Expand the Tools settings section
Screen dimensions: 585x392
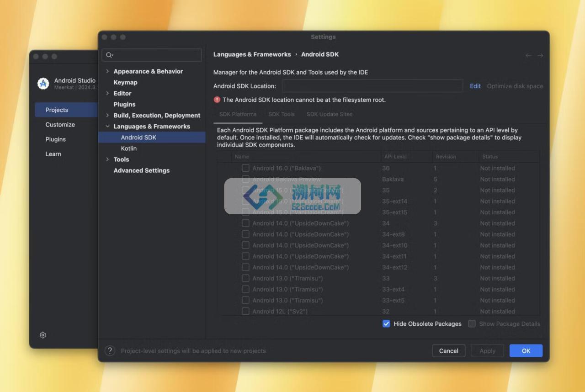tap(107, 159)
